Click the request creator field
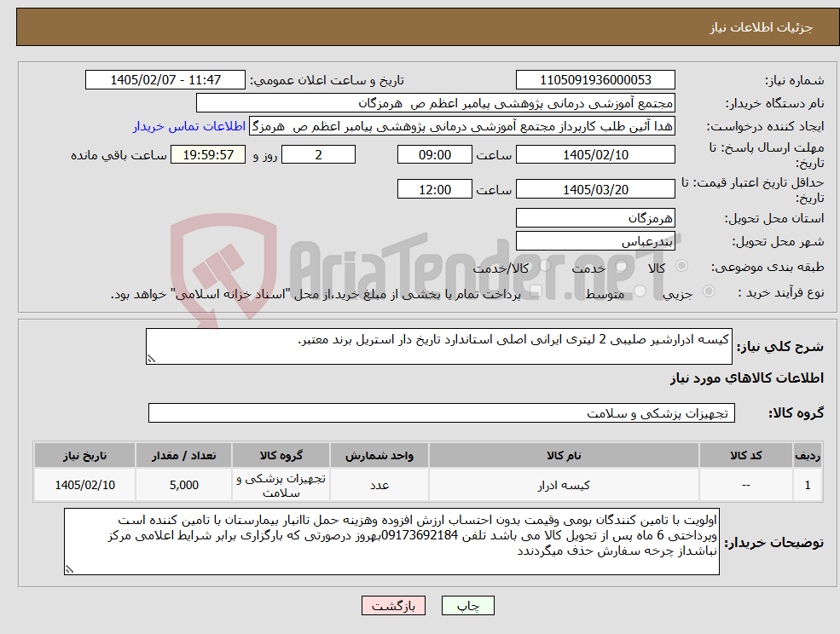Screen dimensions: 840x634 [461, 126]
